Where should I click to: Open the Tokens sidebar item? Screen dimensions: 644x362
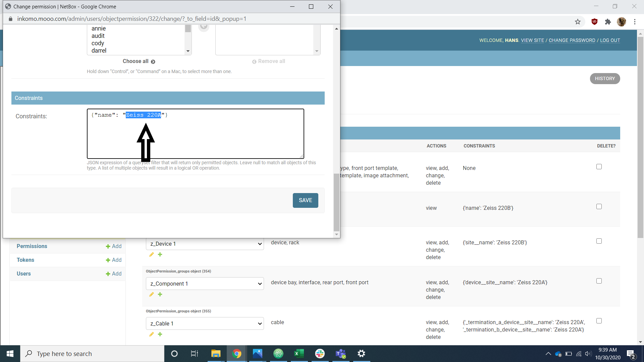(x=25, y=260)
